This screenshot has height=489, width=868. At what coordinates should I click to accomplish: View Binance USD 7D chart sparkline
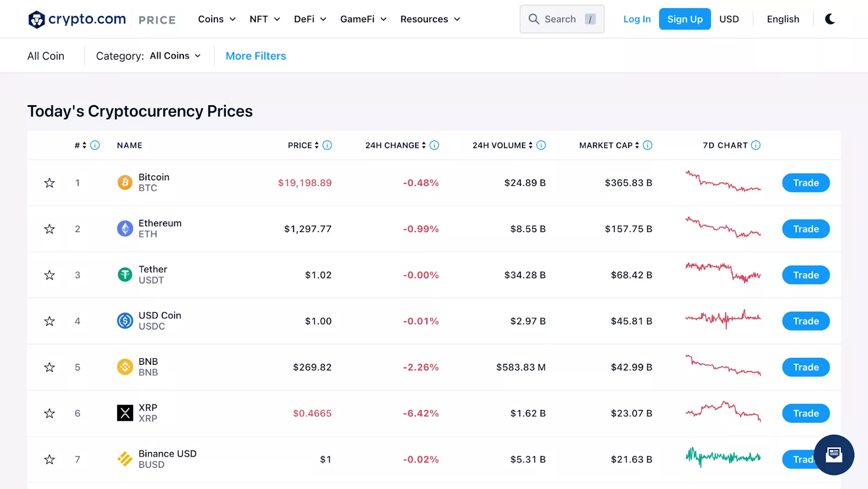723,457
